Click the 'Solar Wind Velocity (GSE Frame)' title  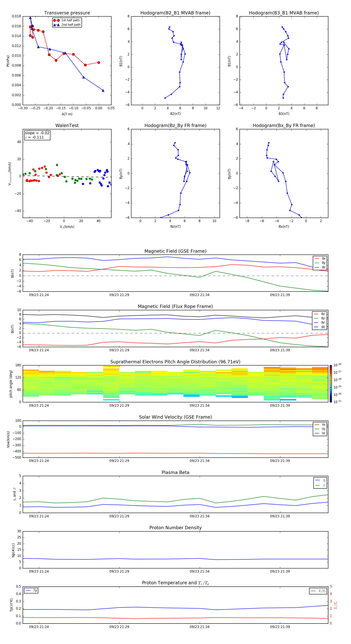pos(175,417)
